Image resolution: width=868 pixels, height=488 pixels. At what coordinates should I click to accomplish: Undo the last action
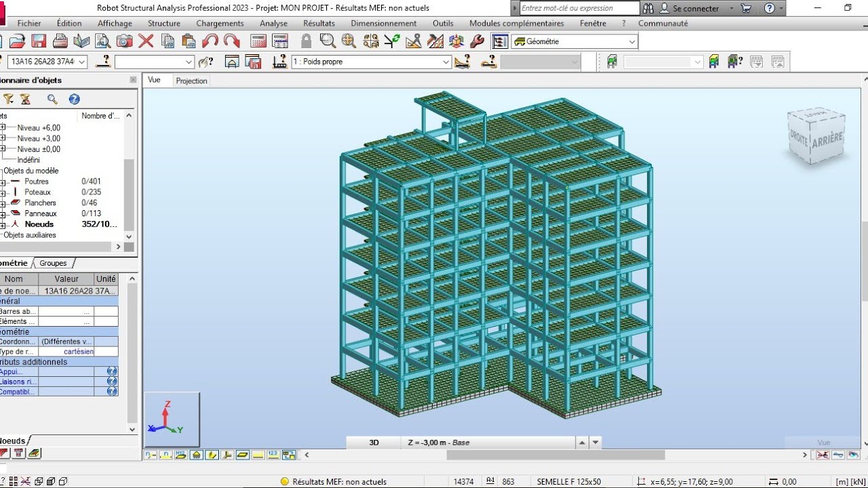[x=210, y=41]
